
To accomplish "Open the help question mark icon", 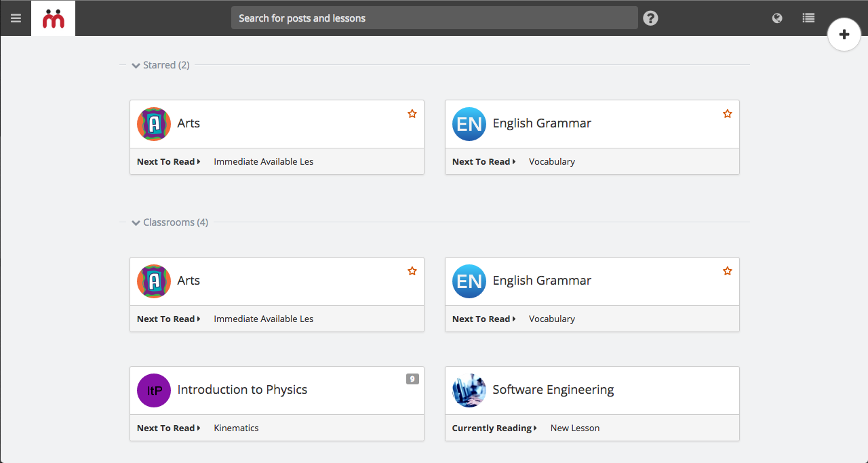I will tap(650, 18).
